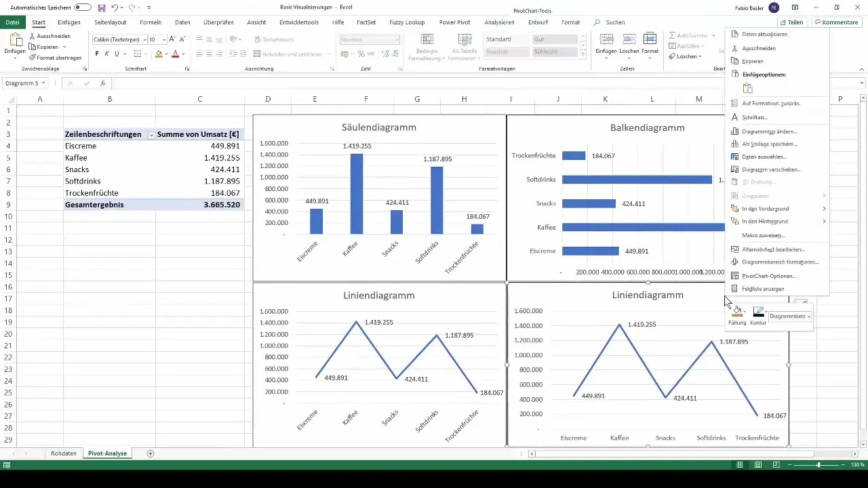Click the zoom in plus icon

point(844,465)
